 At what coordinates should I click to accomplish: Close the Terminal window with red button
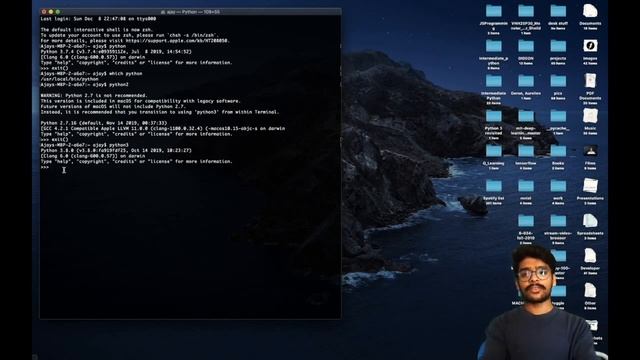click(x=44, y=12)
